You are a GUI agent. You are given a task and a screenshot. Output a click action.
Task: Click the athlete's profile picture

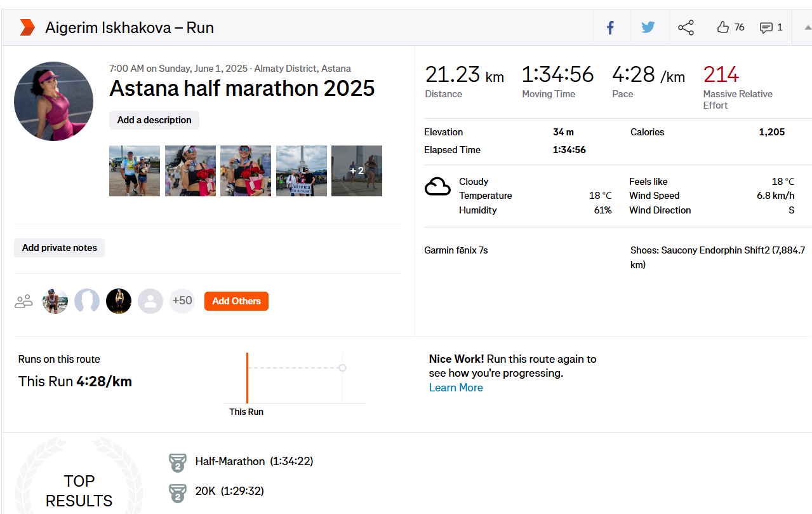(54, 101)
